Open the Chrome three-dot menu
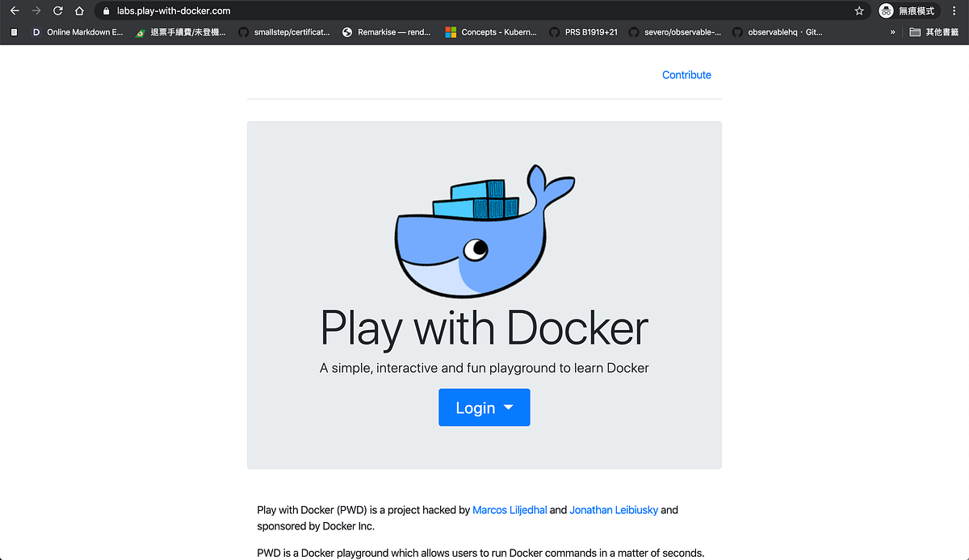Image resolution: width=969 pixels, height=560 pixels. [955, 11]
